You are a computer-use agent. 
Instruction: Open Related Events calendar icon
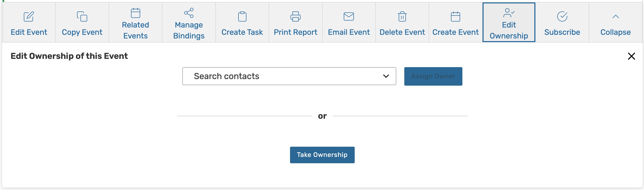[x=135, y=13]
